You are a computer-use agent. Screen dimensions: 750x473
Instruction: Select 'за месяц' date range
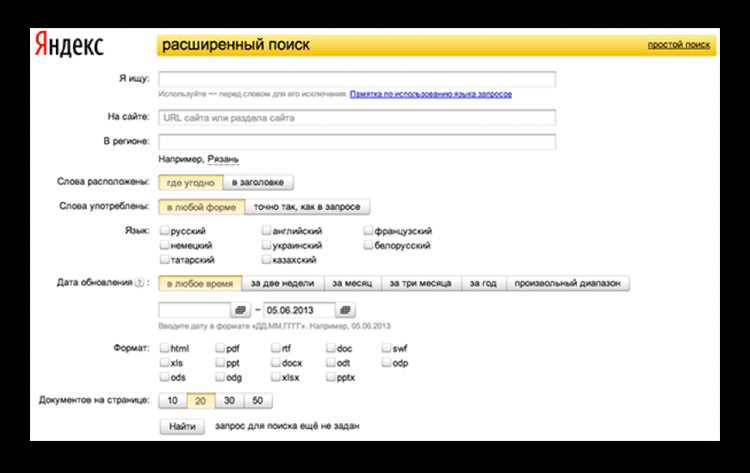pos(353,283)
